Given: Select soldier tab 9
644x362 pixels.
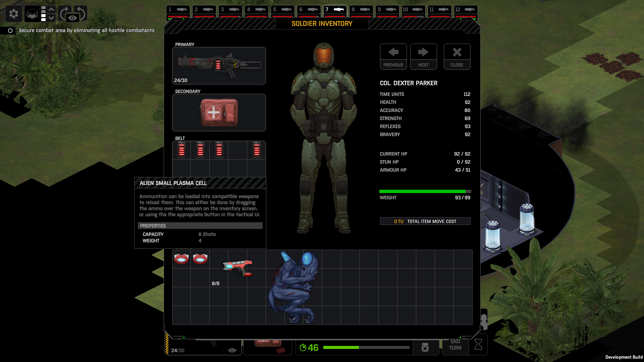Looking at the screenshot, I should (x=387, y=11).
